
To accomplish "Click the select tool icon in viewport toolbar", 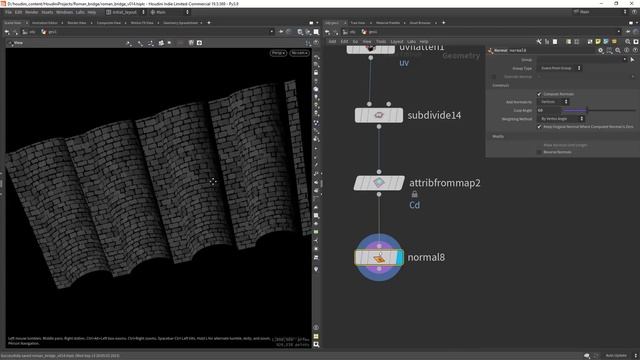I will coord(129,43).
